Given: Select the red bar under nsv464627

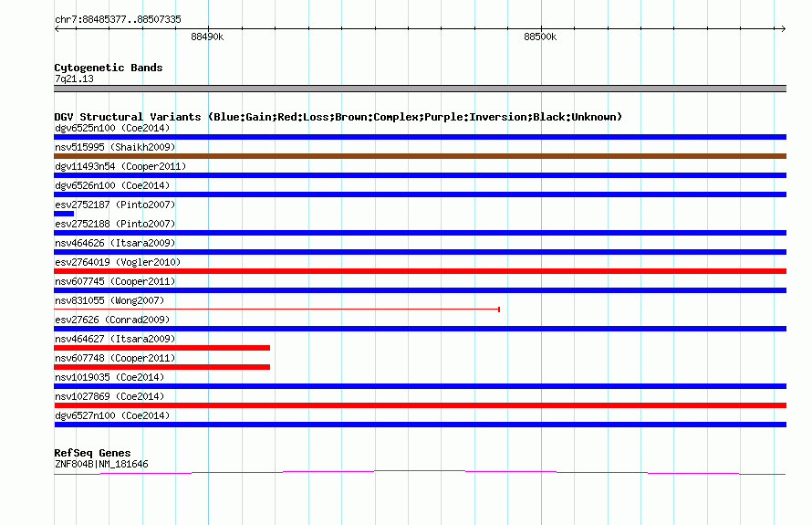Looking at the screenshot, I should point(162,348).
